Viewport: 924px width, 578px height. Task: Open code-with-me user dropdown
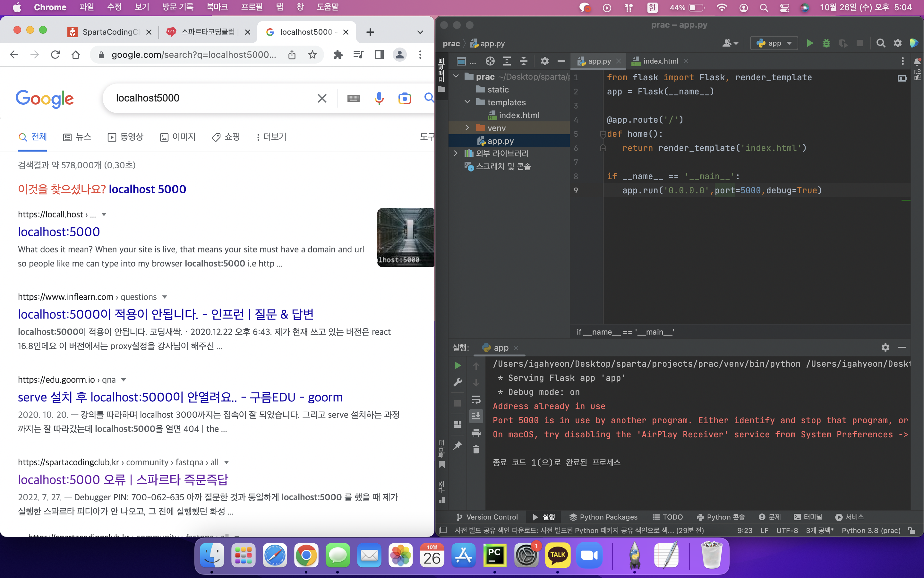point(730,43)
